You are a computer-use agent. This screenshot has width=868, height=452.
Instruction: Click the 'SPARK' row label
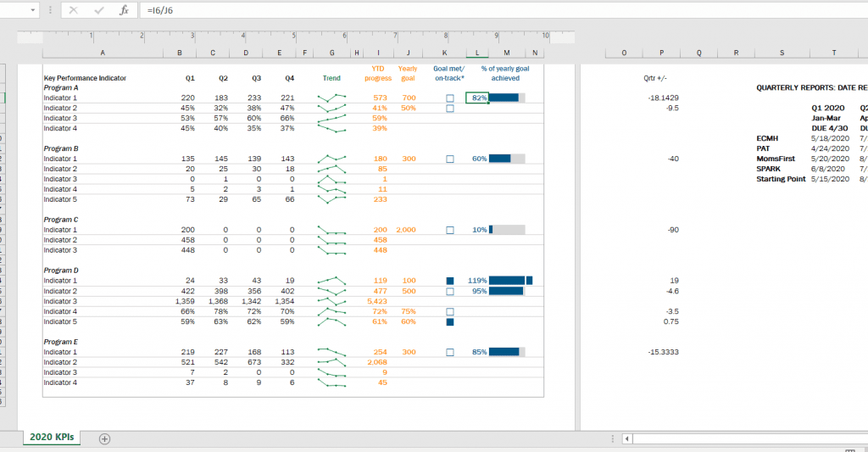pyautogui.click(x=768, y=169)
